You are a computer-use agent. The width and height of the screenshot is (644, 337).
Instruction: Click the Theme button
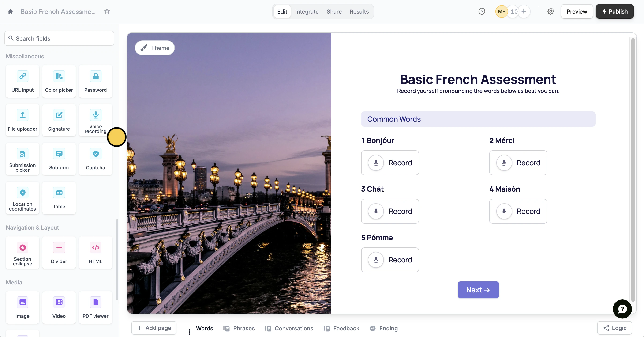[x=155, y=48]
